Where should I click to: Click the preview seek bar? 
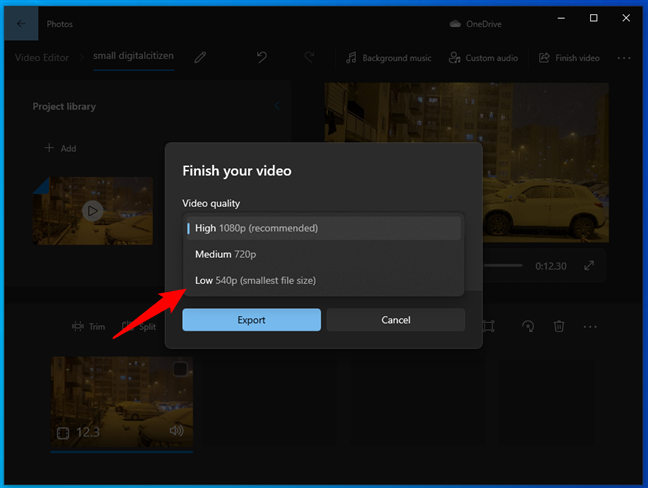click(x=503, y=266)
